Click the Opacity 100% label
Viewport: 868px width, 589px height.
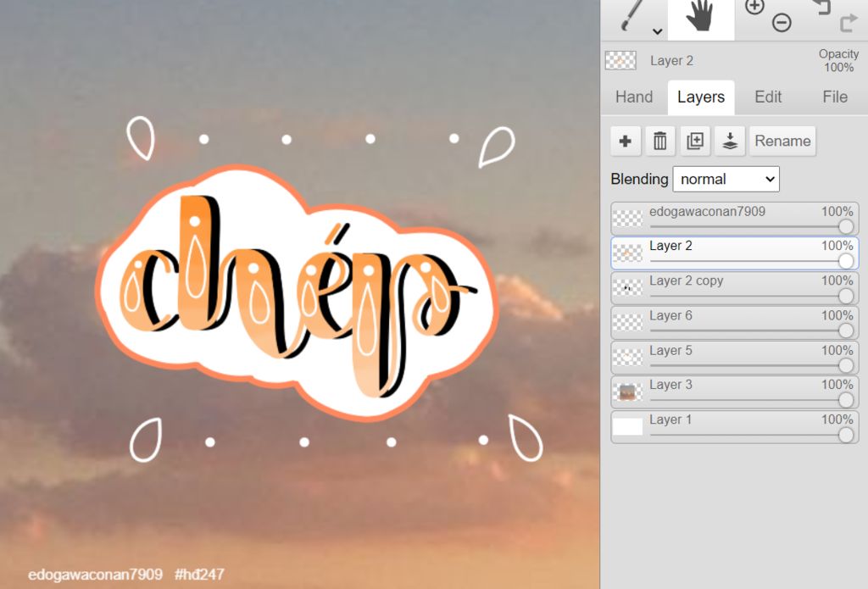(x=838, y=60)
